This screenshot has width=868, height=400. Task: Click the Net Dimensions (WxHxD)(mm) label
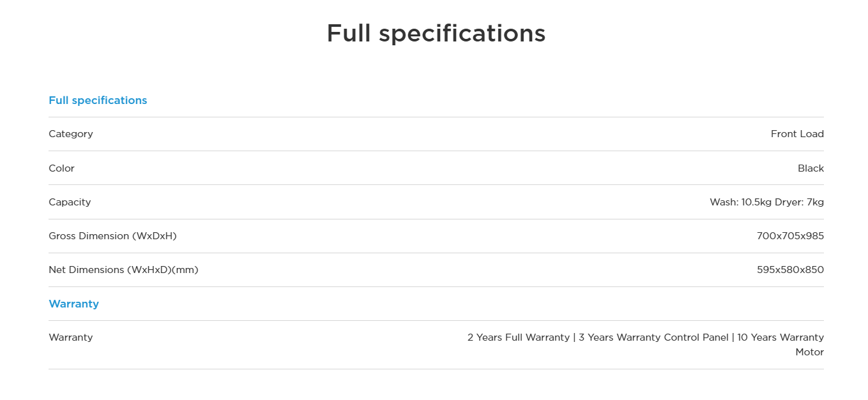click(x=123, y=270)
